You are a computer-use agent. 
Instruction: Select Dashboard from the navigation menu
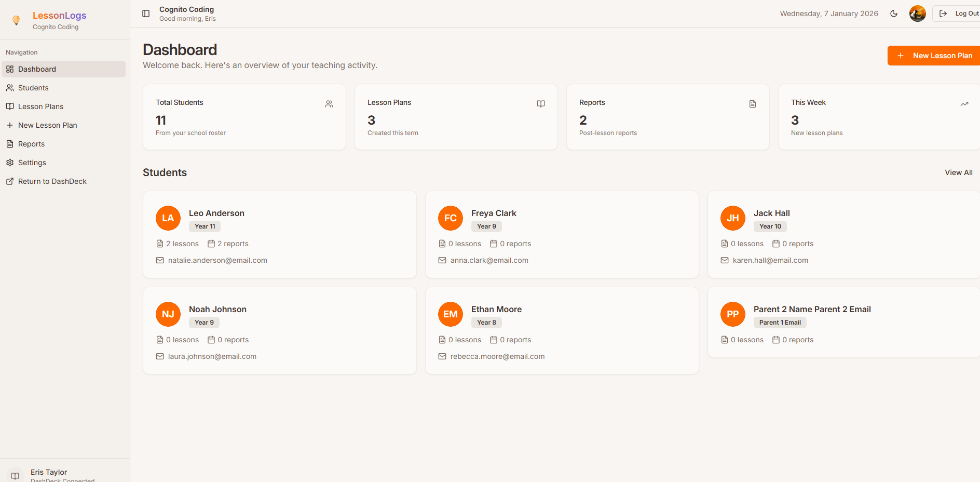click(36, 69)
